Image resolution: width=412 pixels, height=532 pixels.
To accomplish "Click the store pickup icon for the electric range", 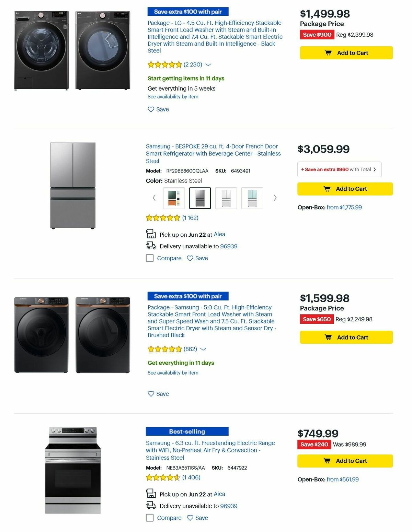I will [x=151, y=494].
